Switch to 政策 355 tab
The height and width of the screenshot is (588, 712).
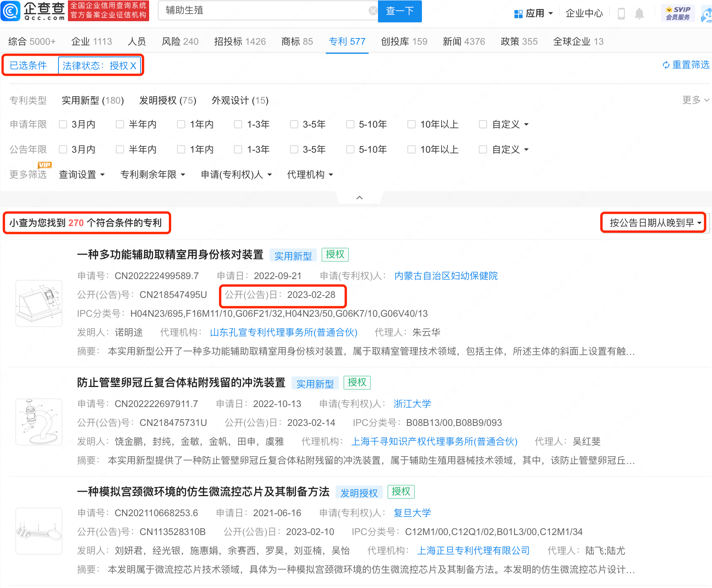[x=519, y=42]
